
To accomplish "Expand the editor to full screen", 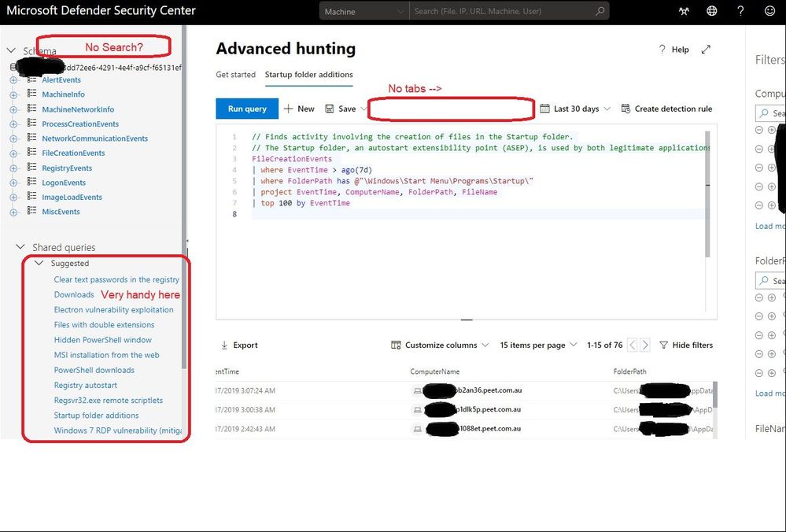I will click(706, 49).
